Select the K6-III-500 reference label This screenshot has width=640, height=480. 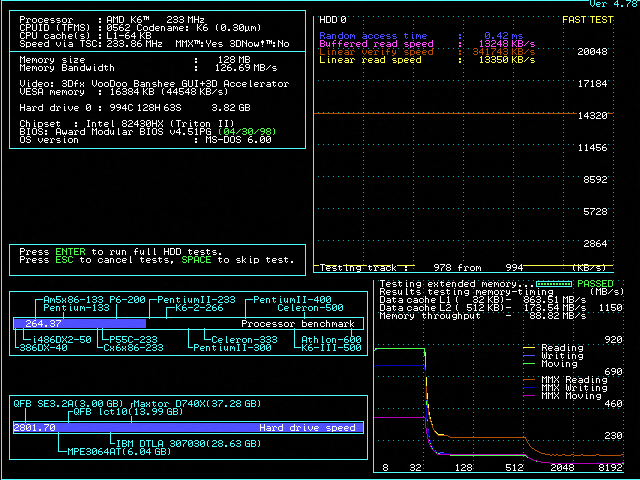(x=331, y=348)
